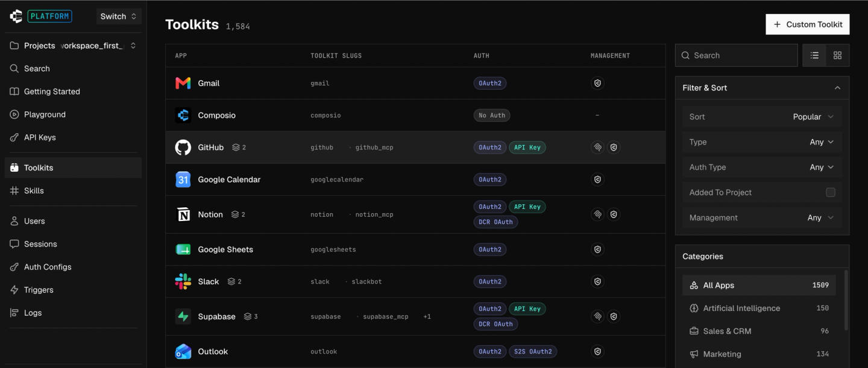The height and width of the screenshot is (368, 868).
Task: Open the Projects selector dropdown
Action: 73,46
